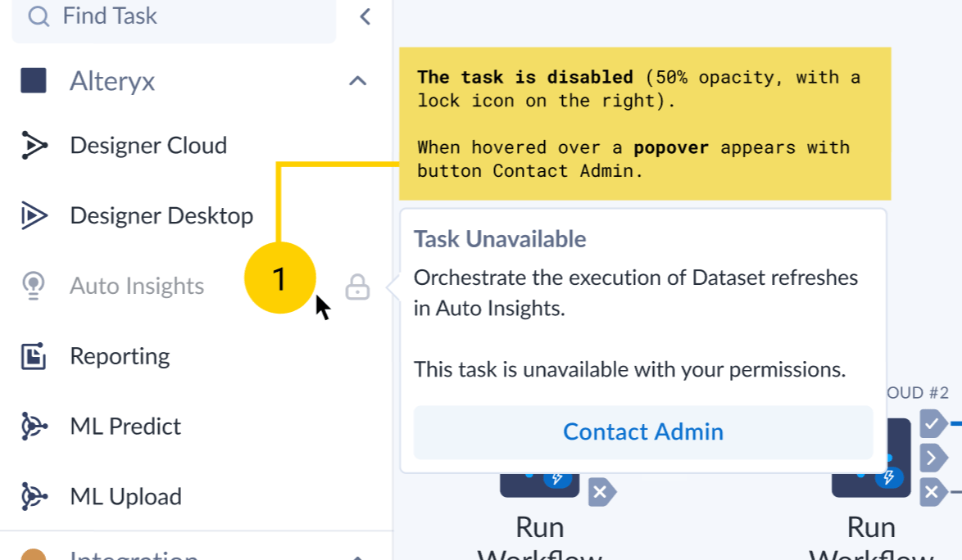962x560 pixels.
Task: Click the lock icon beside Auto Insights
Action: [357, 287]
